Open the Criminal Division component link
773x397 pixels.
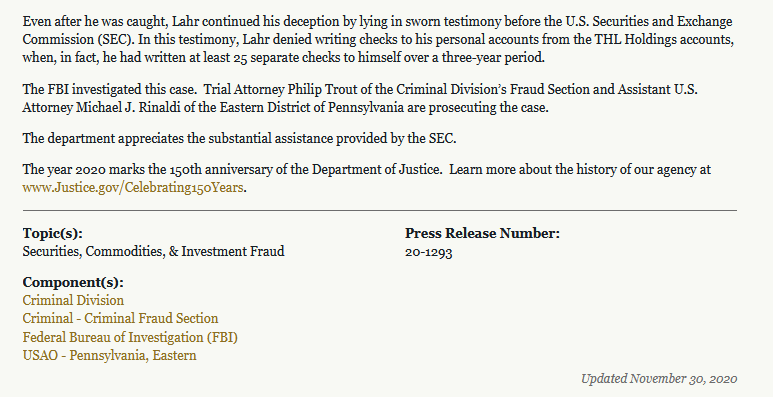73,300
